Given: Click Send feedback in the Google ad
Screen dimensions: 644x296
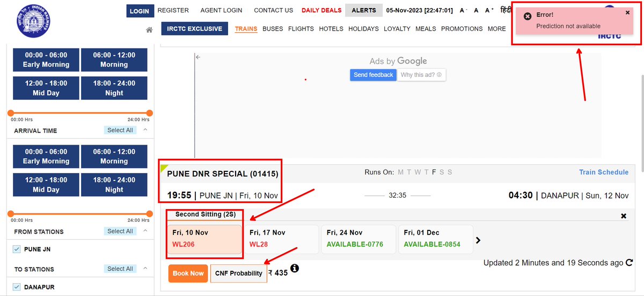Looking at the screenshot, I should [374, 75].
